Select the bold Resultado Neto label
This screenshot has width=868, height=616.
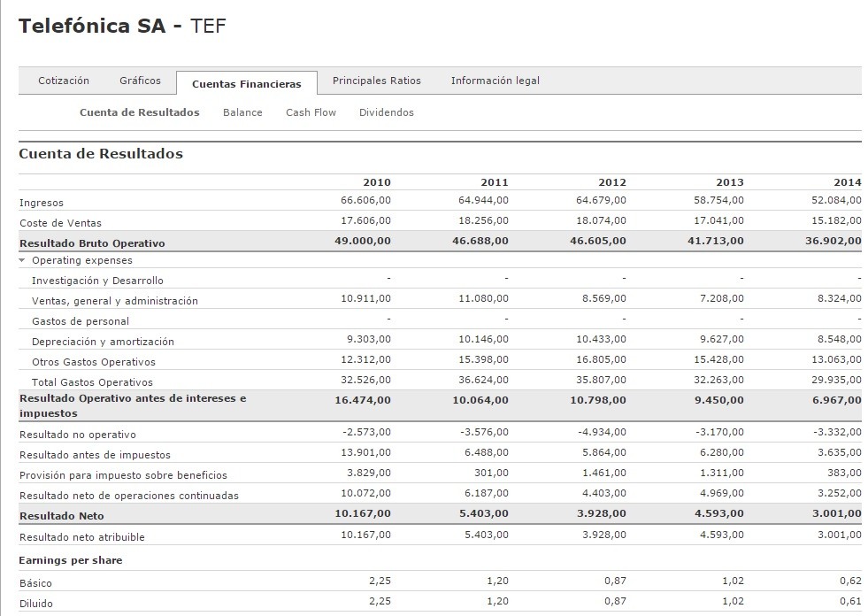(x=61, y=516)
